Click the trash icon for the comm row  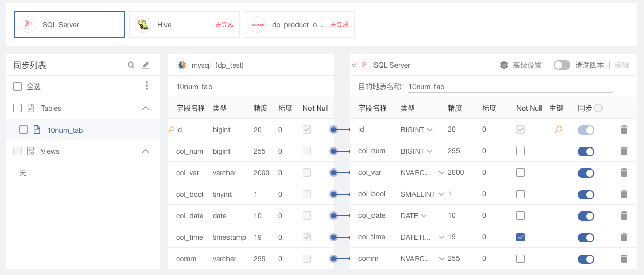(624, 259)
